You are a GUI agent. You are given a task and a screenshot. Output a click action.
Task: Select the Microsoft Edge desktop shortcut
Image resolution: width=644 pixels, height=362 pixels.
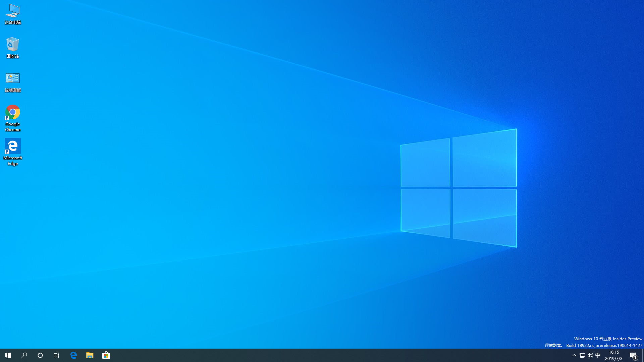13,152
